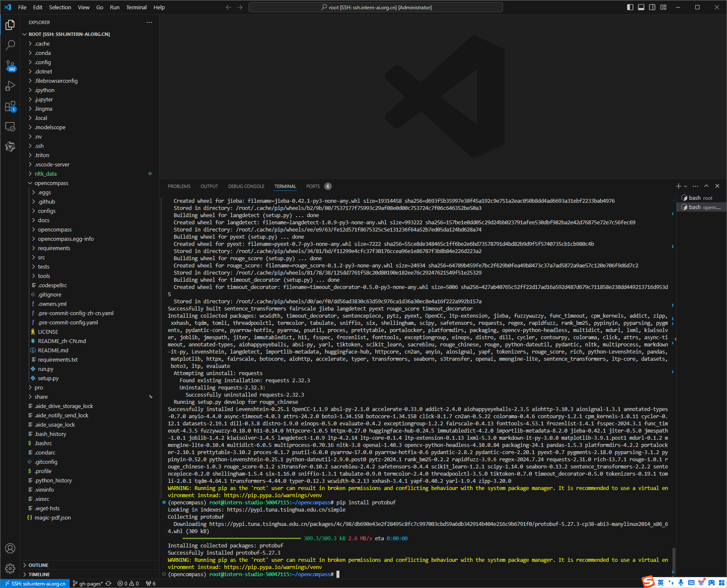The width and height of the screenshot is (727, 588).
Task: Expand the nltk_data folder
Action: (x=90, y=174)
